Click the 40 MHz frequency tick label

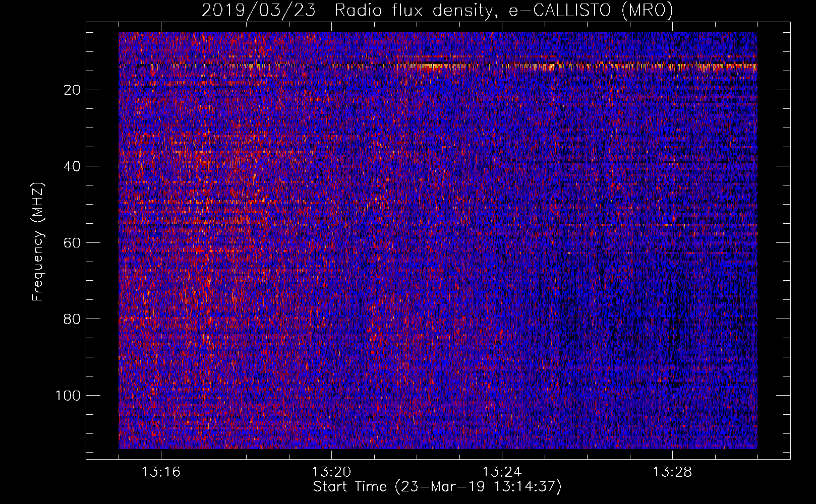point(72,166)
